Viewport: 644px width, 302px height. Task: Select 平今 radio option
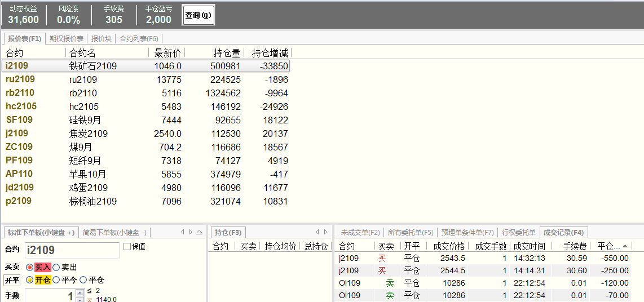(x=56, y=280)
